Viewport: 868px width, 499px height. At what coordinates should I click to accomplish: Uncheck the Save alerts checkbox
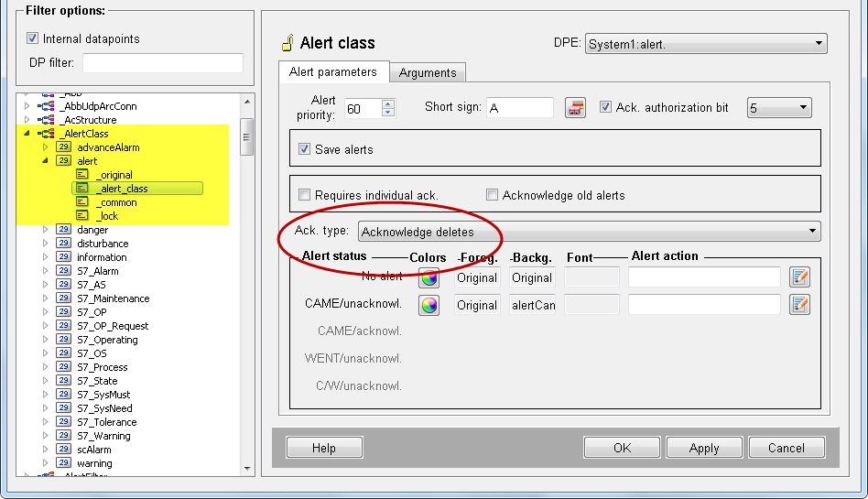[x=305, y=149]
